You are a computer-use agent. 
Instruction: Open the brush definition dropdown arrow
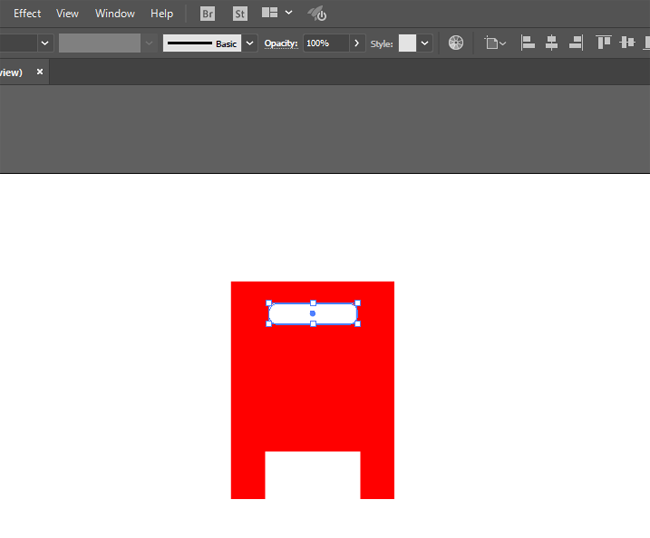tap(250, 43)
